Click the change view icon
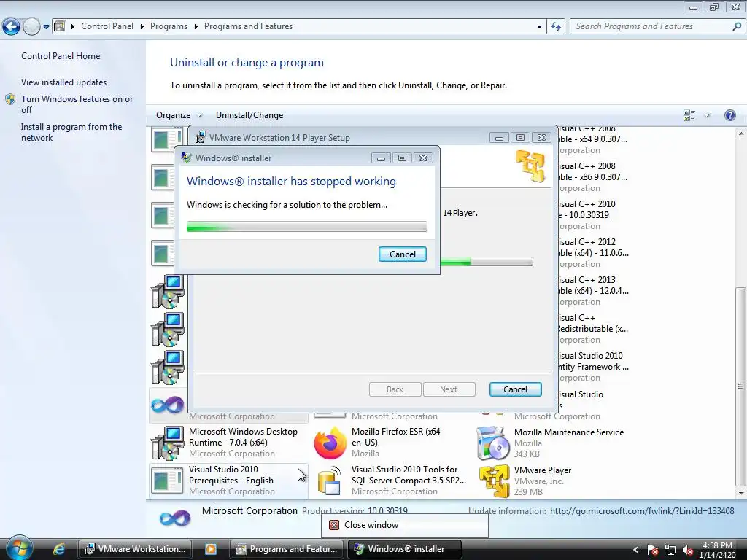 point(689,115)
